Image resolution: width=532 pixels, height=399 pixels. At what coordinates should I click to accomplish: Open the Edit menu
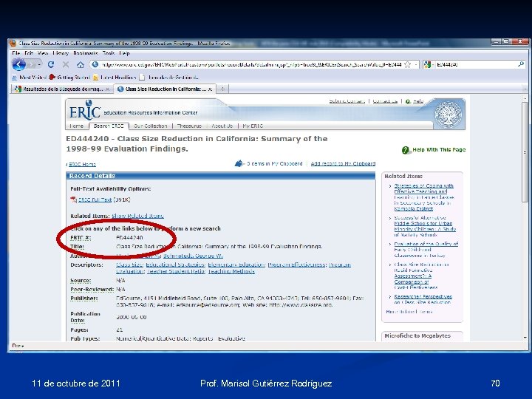(x=29, y=53)
